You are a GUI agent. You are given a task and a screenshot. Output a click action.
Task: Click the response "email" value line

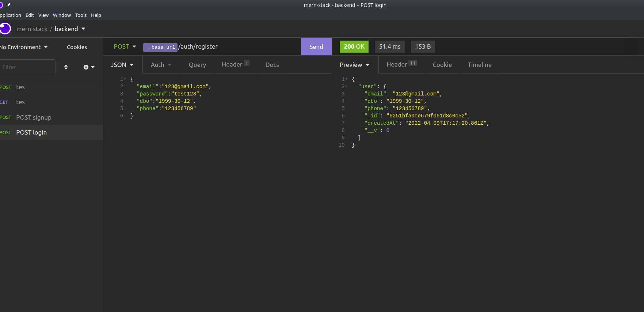(403, 94)
